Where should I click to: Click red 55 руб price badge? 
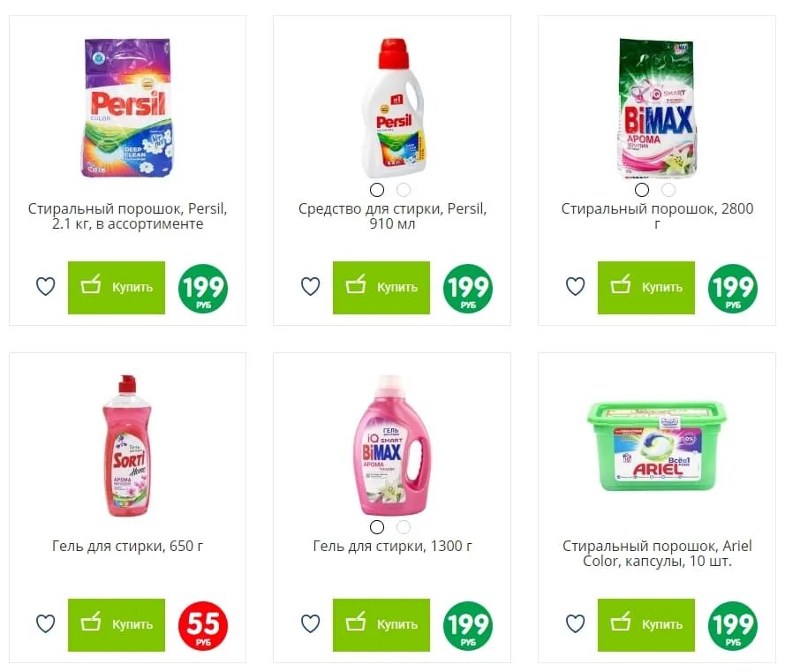click(x=203, y=626)
